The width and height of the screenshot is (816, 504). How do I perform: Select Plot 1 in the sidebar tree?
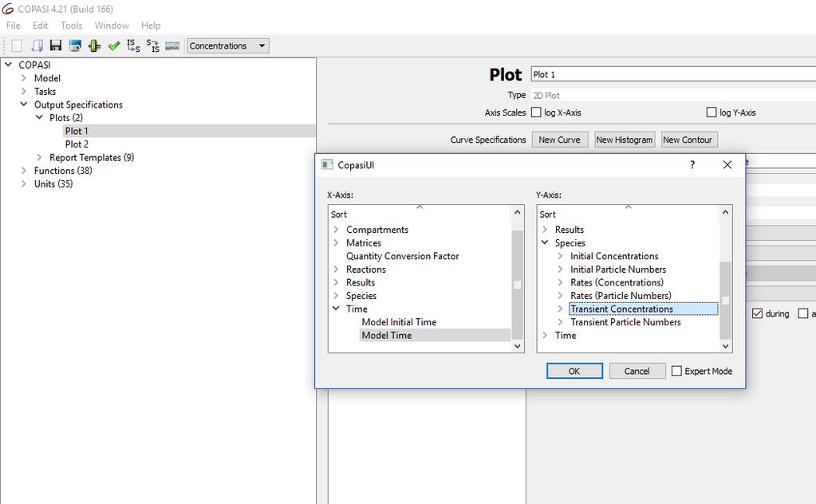(77, 131)
